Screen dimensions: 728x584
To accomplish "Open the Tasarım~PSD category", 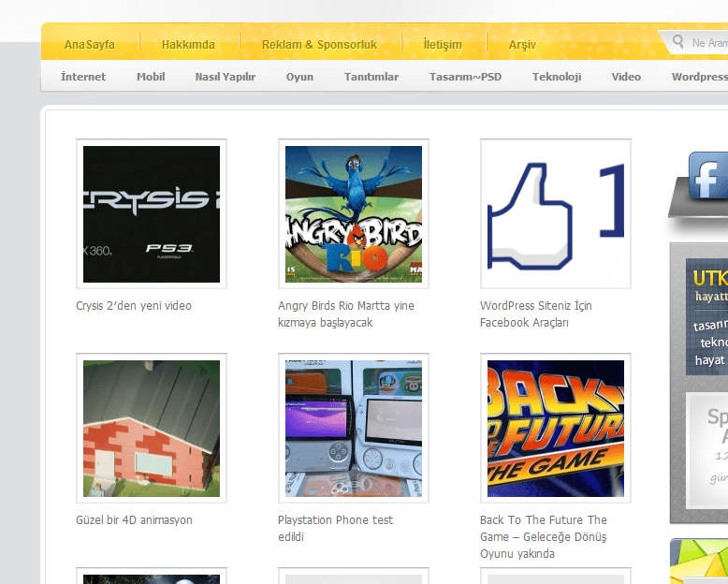I will [465, 77].
